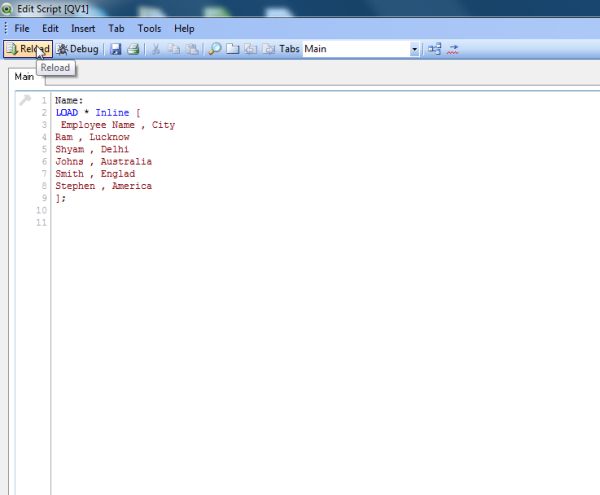Open the Edit menu
Viewport: 600px width, 495px height.
click(50, 29)
